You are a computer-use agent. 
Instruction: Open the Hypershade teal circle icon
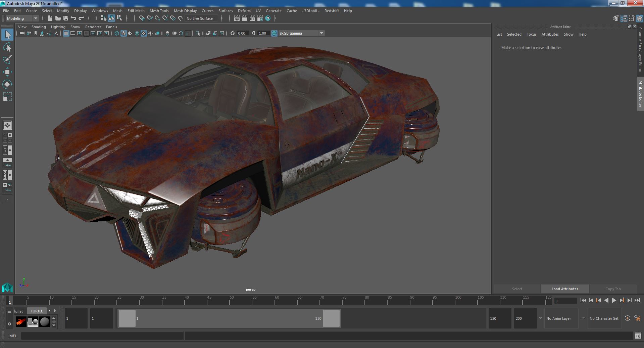pyautogui.click(x=268, y=18)
